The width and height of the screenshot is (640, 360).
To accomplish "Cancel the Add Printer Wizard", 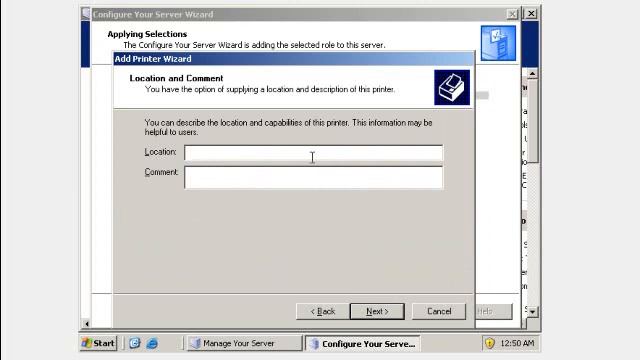I will [x=439, y=311].
